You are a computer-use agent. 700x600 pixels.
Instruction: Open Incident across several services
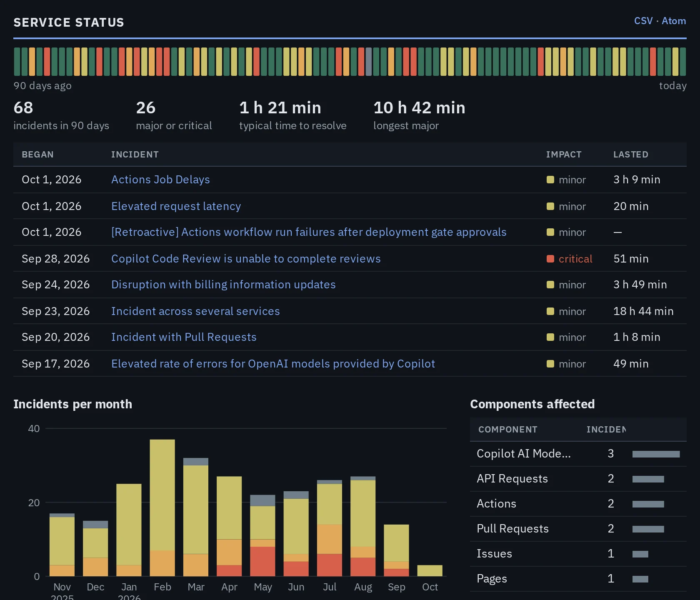[195, 311]
